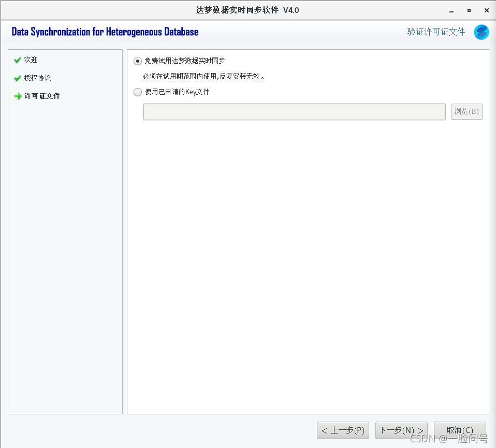This screenshot has width=496, height=448.
Task: Click the green checkmark beside 欢迎
Action: pyautogui.click(x=18, y=60)
